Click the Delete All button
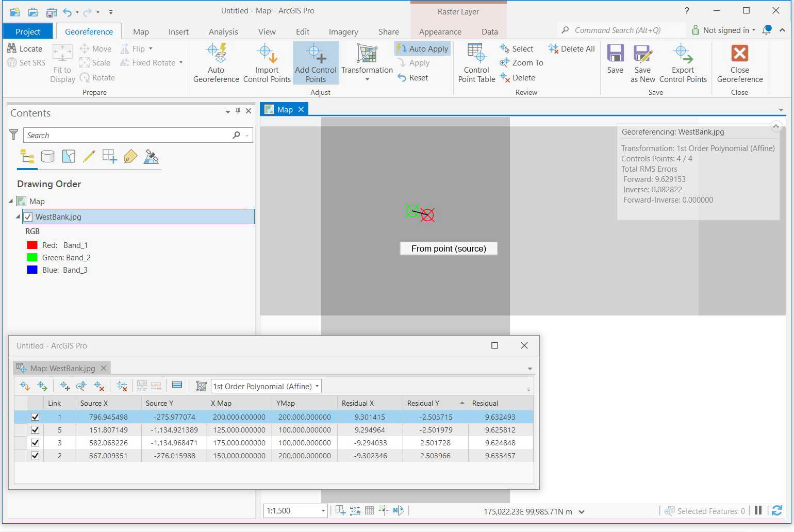This screenshot has height=532, width=794. [x=571, y=48]
